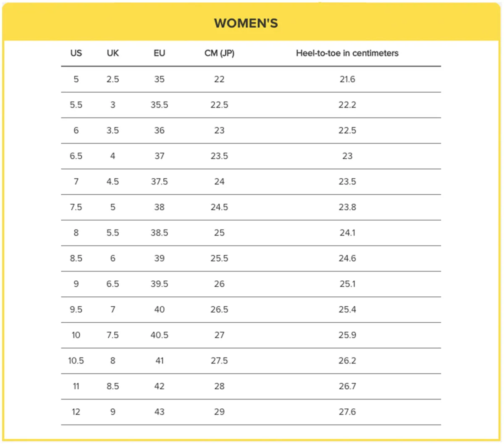Click heel-to-toe value 27.6
Image resolution: width=504 pixels, height=444 pixels.
[347, 412]
